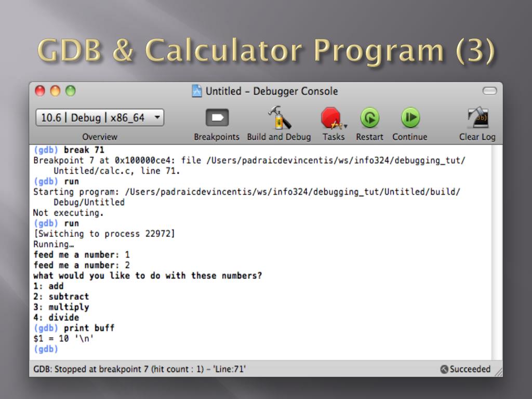Click the Build and Debug hammer icon
Viewport: 532px width, 399px height.
pyautogui.click(x=279, y=118)
